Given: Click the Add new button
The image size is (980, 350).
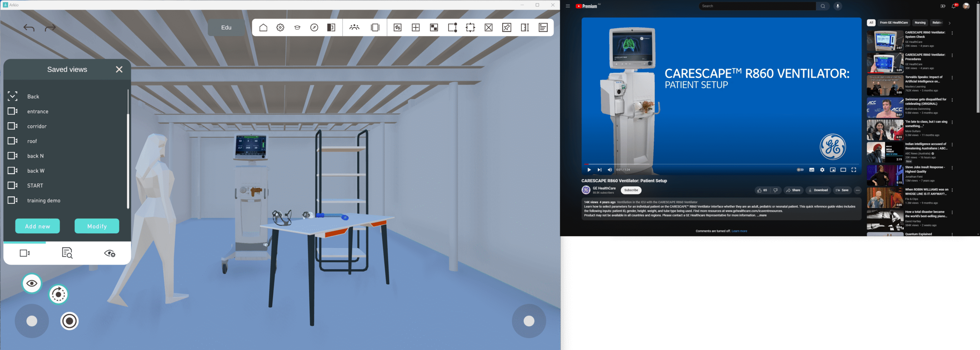Looking at the screenshot, I should coord(38,226).
